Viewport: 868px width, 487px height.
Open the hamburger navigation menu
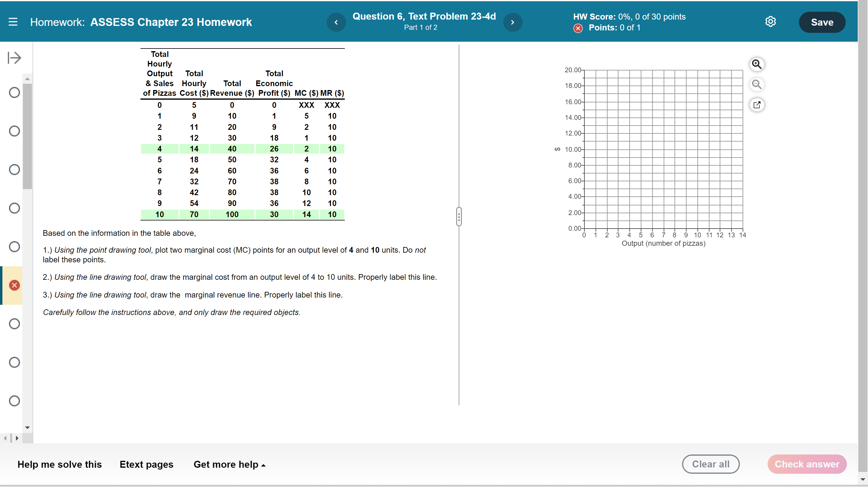click(x=13, y=22)
